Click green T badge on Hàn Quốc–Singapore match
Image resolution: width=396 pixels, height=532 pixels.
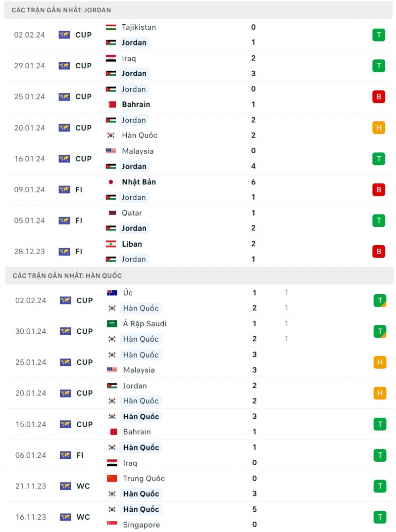(380, 517)
